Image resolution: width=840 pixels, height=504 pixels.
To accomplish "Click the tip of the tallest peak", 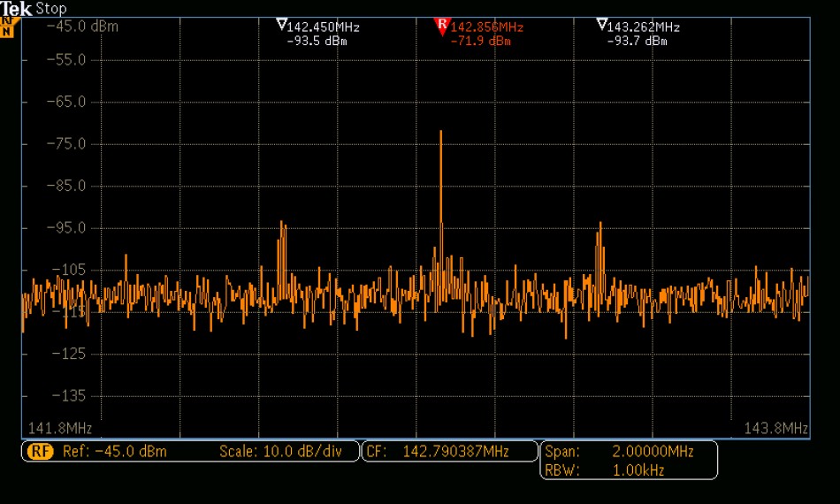I will [441, 131].
